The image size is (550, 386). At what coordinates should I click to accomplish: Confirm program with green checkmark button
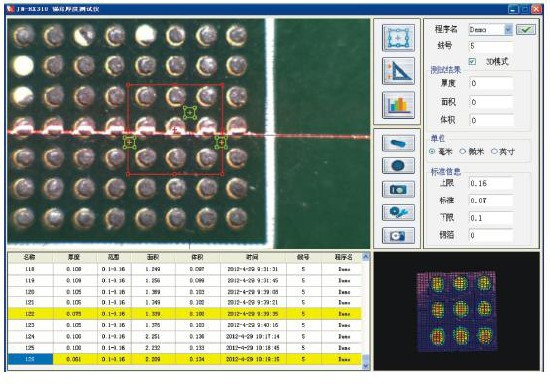click(526, 29)
